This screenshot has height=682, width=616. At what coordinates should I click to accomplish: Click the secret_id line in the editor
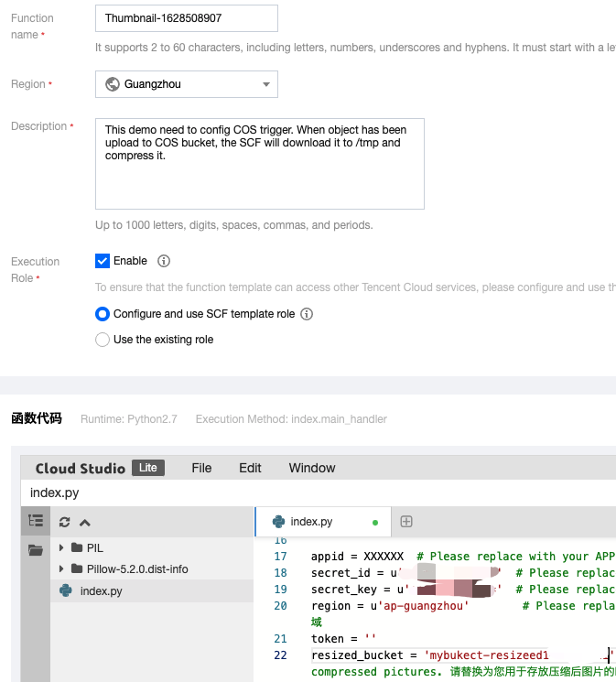coord(463,573)
